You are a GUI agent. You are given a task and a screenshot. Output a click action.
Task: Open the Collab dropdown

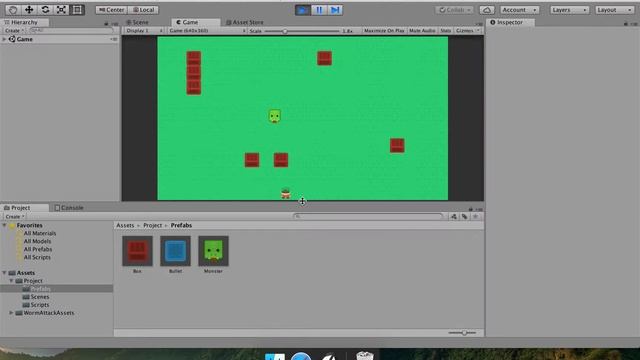pyautogui.click(x=454, y=10)
